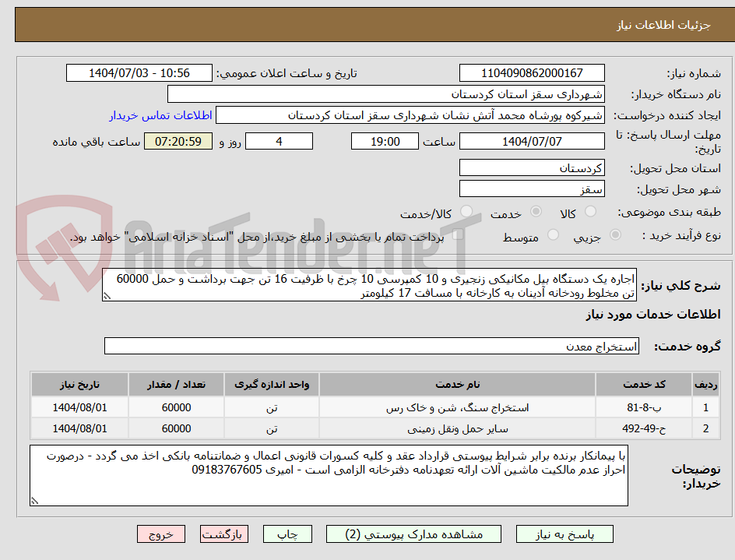The width and height of the screenshot is (735, 560).
Task: Click the بازگشت button
Action: pos(224,534)
